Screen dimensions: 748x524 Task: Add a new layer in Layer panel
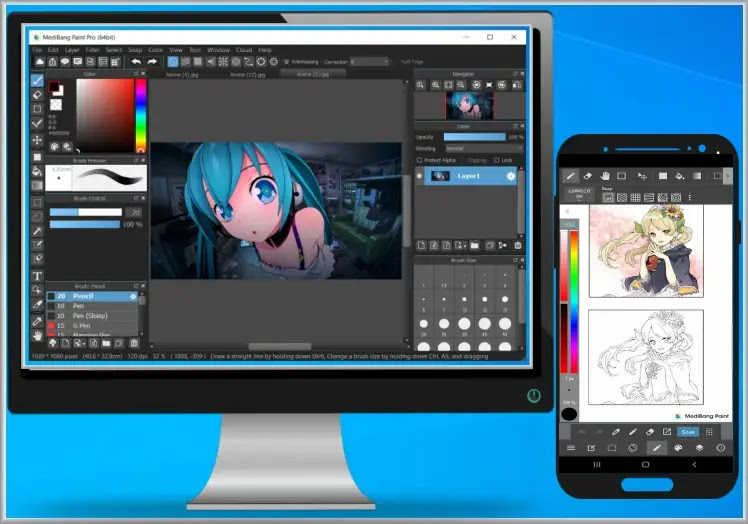point(421,245)
